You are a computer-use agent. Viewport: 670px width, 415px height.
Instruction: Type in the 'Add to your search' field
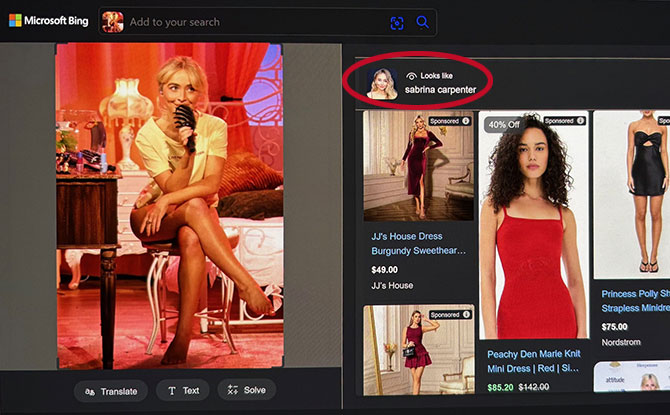(x=250, y=22)
